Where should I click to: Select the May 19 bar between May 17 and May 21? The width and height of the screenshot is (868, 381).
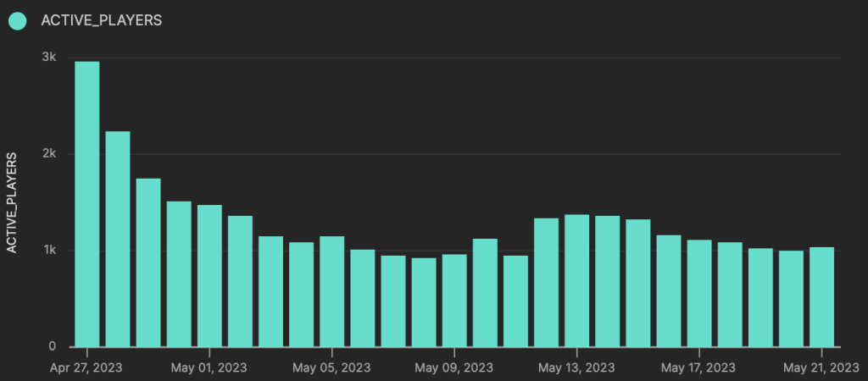760,297
